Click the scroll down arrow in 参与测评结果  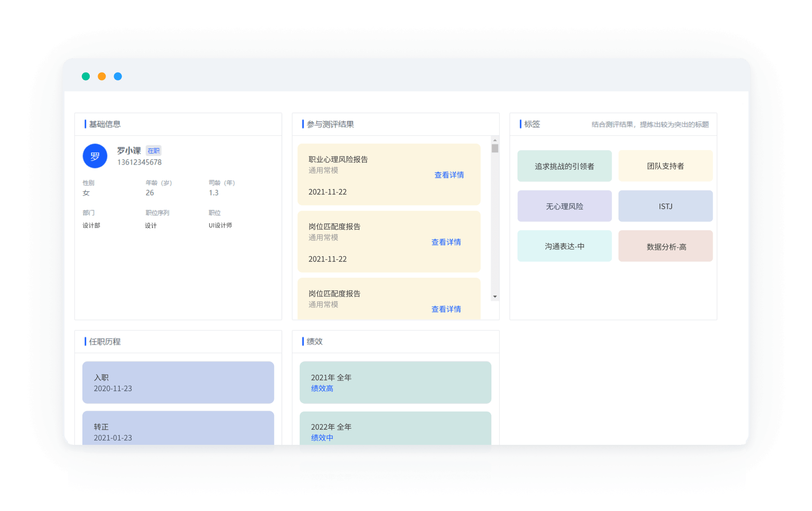click(x=495, y=296)
